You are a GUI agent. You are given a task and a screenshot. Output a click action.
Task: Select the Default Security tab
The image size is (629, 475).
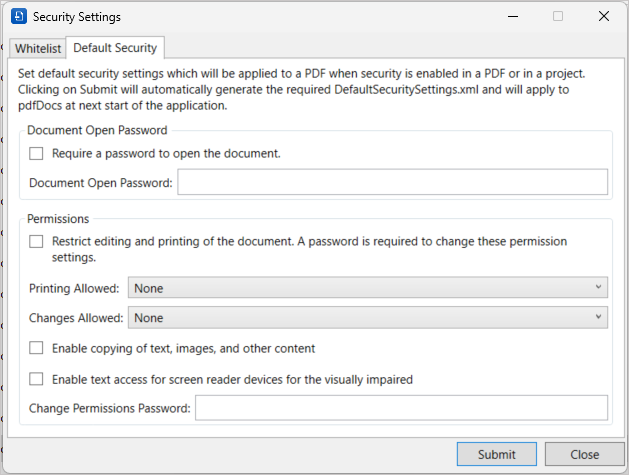(x=115, y=48)
